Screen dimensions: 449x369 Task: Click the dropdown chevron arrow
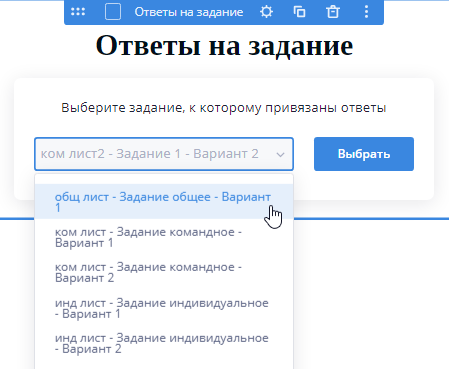pos(281,154)
